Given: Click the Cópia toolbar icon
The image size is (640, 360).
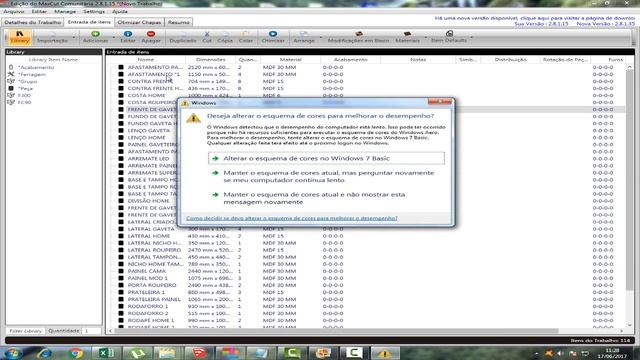Looking at the screenshot, I should point(225,37).
